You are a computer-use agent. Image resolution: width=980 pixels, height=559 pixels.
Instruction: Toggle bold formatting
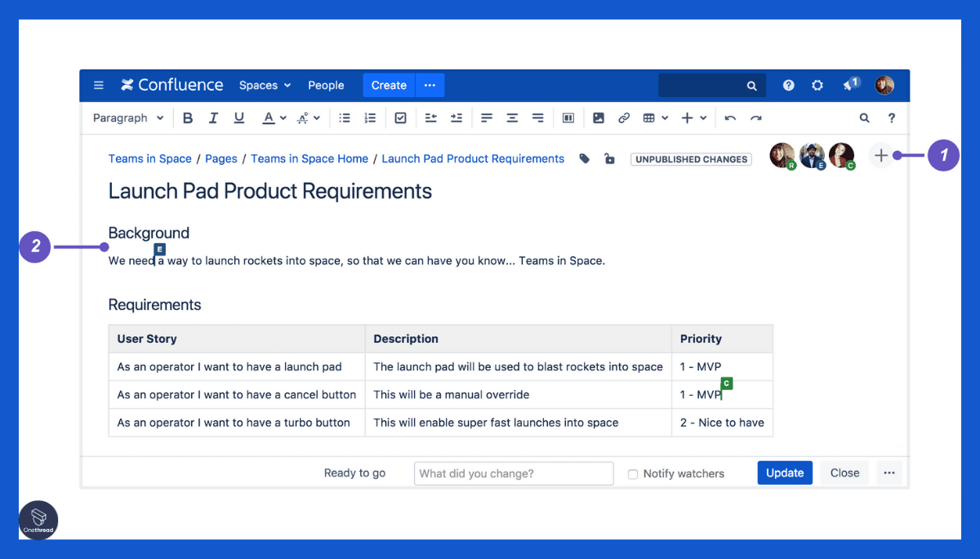(188, 118)
